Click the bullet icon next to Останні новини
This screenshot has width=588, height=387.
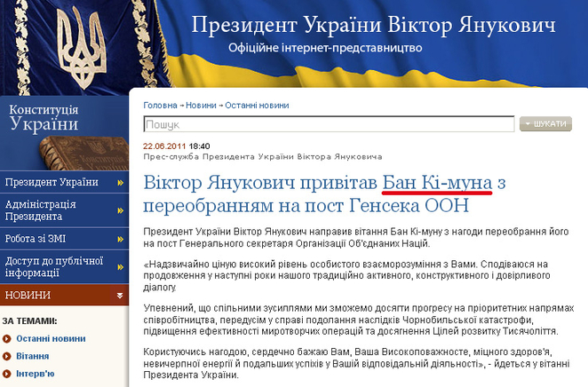(x=6, y=339)
